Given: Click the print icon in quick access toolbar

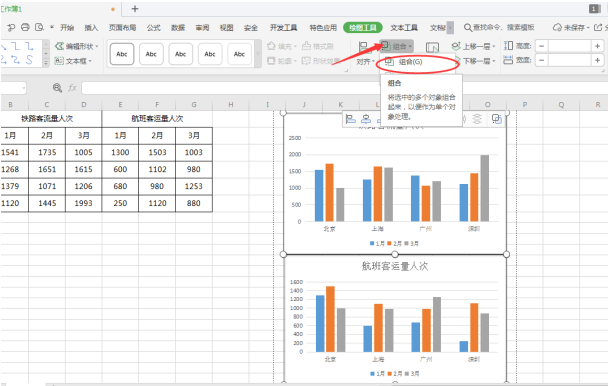Looking at the screenshot, I should click(x=25, y=27).
